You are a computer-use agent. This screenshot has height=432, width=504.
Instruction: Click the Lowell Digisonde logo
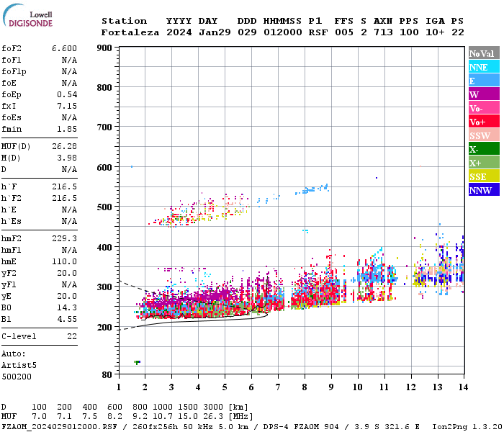tap(27, 16)
